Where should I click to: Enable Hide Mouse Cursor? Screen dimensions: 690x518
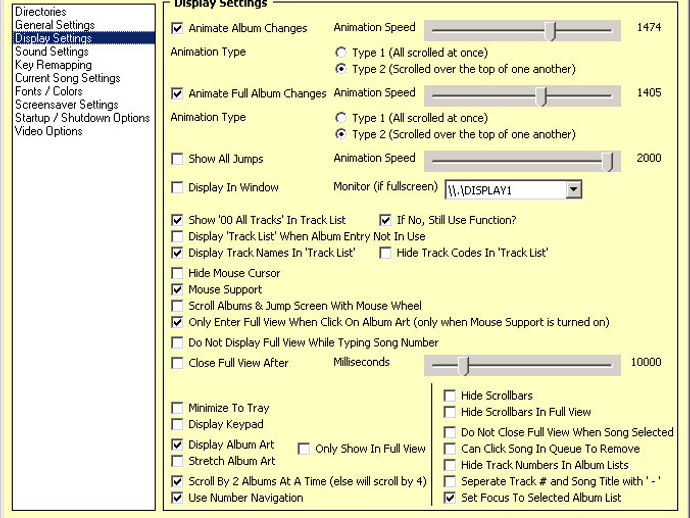tap(177, 273)
